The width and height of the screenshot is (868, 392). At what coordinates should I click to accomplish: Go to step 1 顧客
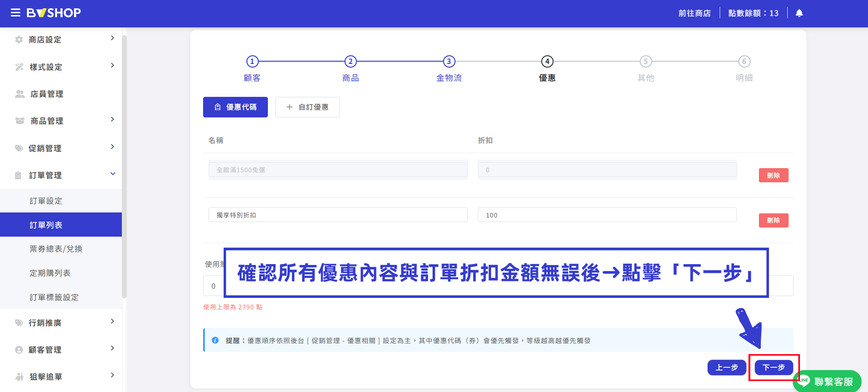coord(252,69)
